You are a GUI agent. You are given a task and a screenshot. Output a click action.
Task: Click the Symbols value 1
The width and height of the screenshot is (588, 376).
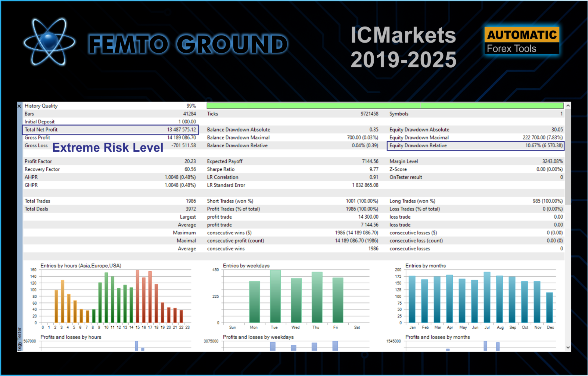point(561,114)
